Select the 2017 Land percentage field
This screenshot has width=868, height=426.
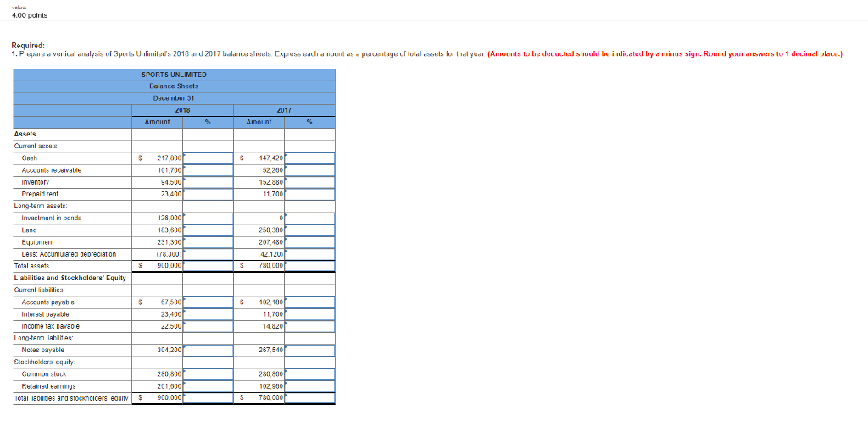click(x=310, y=230)
